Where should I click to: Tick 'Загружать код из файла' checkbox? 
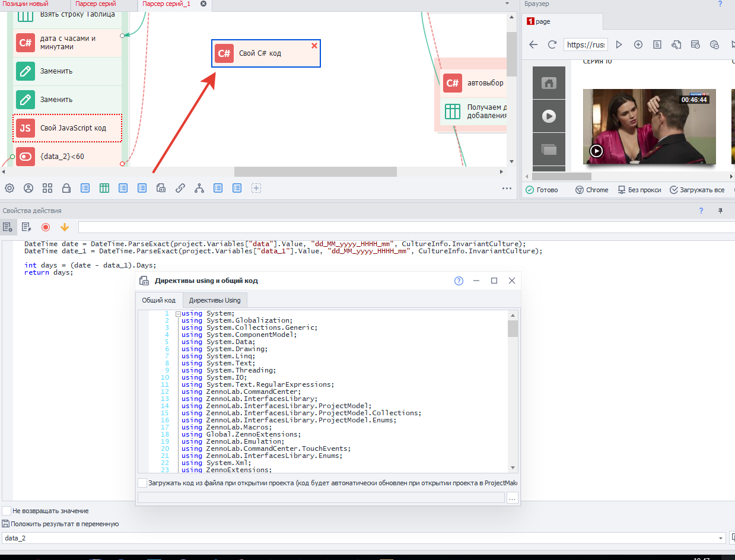(x=142, y=483)
